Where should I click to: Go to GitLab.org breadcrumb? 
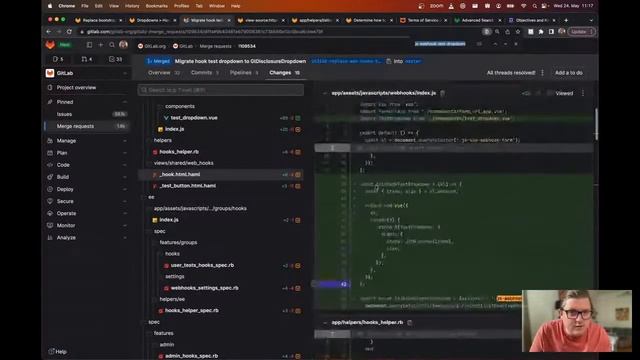click(152, 46)
